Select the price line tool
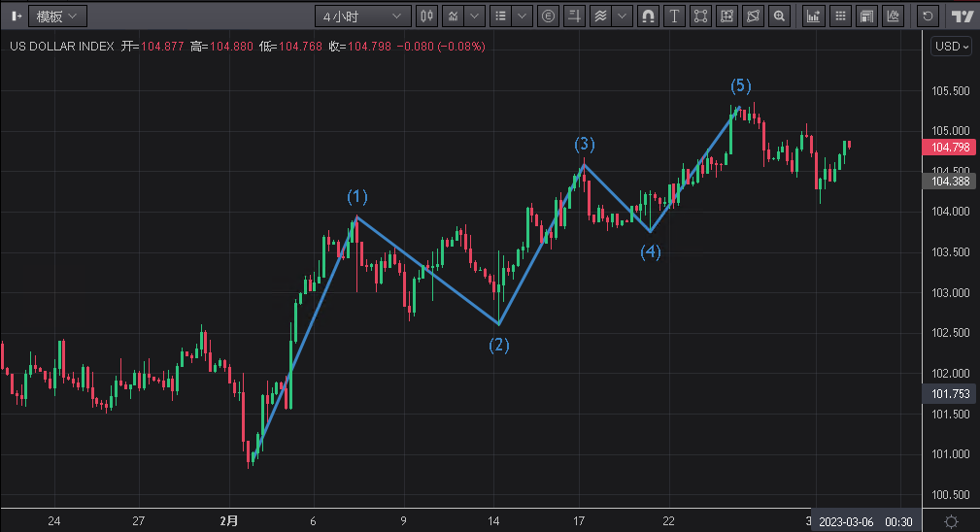This screenshot has height=532, width=980. [x=574, y=17]
